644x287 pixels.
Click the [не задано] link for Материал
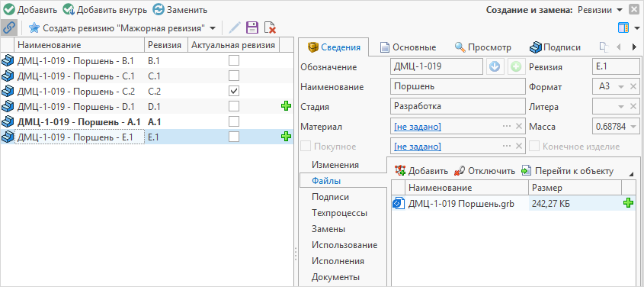418,127
